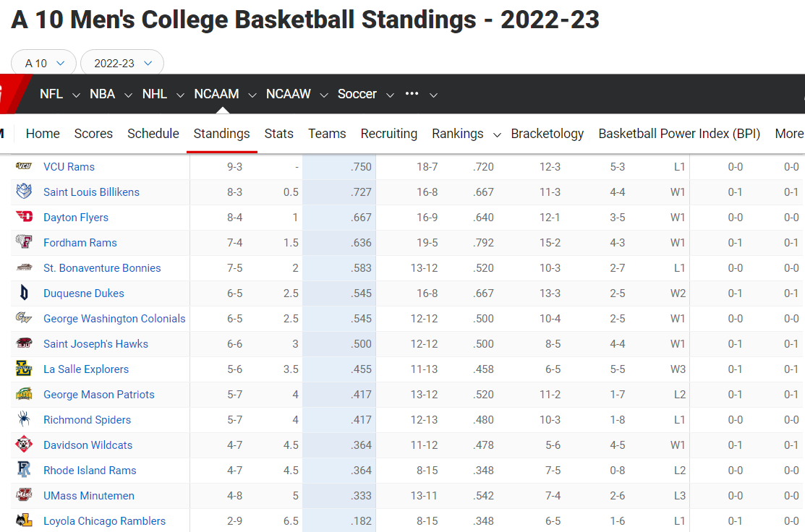The width and height of the screenshot is (805, 532).
Task: Click the UMass Minutemen team link
Action: (89, 496)
